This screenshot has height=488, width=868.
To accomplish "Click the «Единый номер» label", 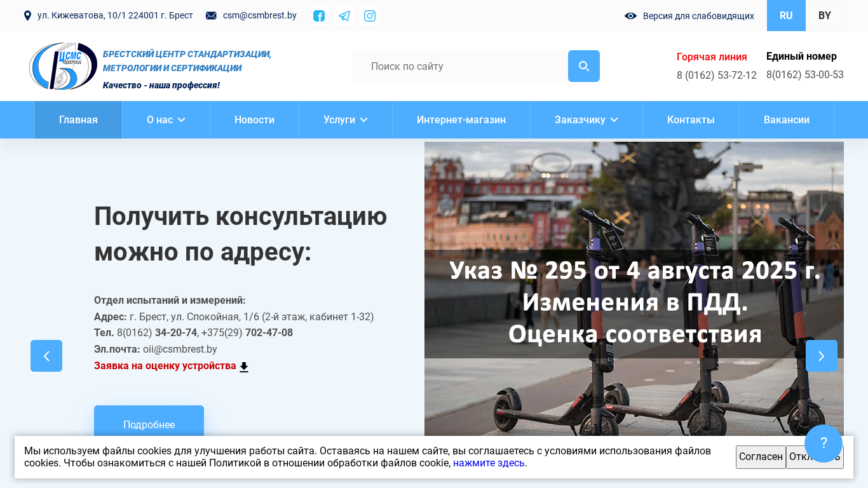I will [x=801, y=56].
